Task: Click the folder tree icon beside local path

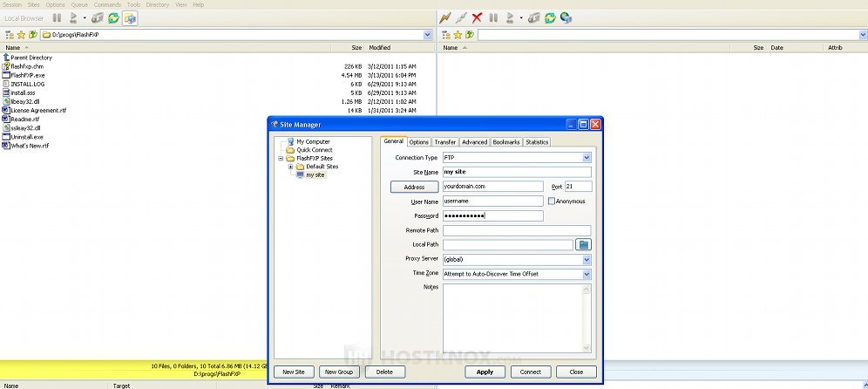Action: pos(10,35)
